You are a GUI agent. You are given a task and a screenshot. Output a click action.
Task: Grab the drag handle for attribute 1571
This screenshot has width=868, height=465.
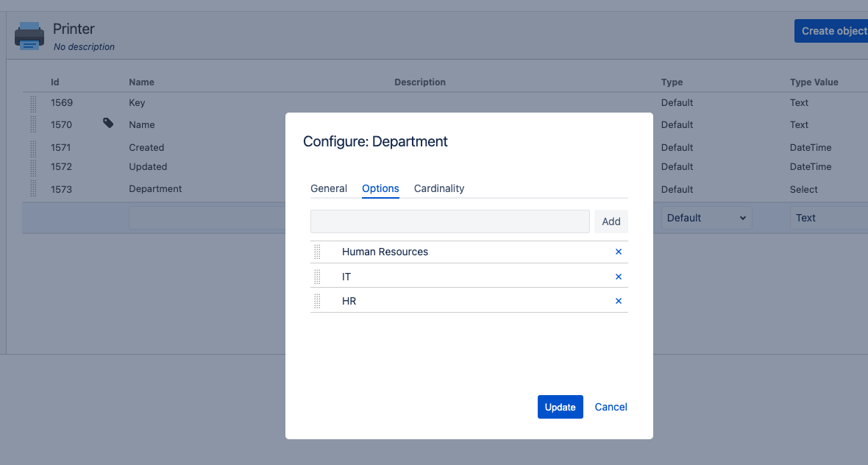click(33, 148)
